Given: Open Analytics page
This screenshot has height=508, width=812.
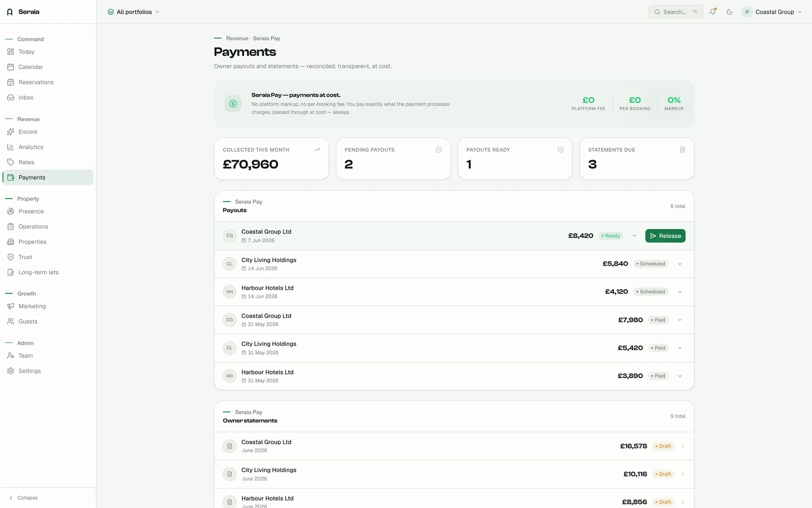Looking at the screenshot, I should pyautogui.click(x=48, y=147).
